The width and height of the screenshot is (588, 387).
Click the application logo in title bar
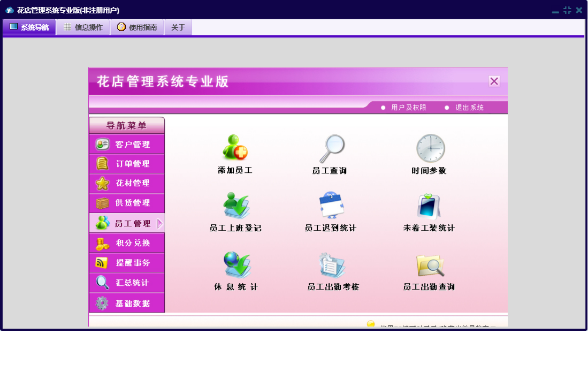click(10, 10)
